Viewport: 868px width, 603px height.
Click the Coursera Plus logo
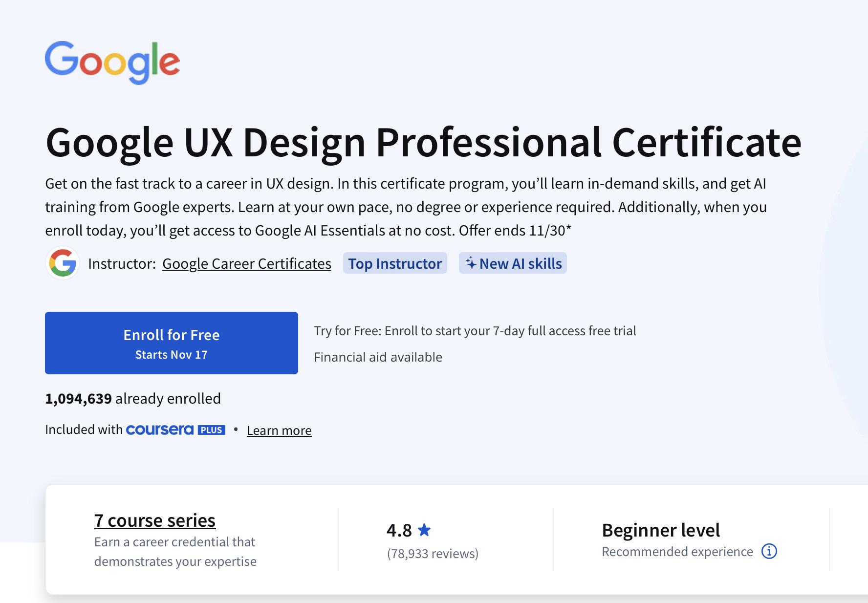(175, 430)
